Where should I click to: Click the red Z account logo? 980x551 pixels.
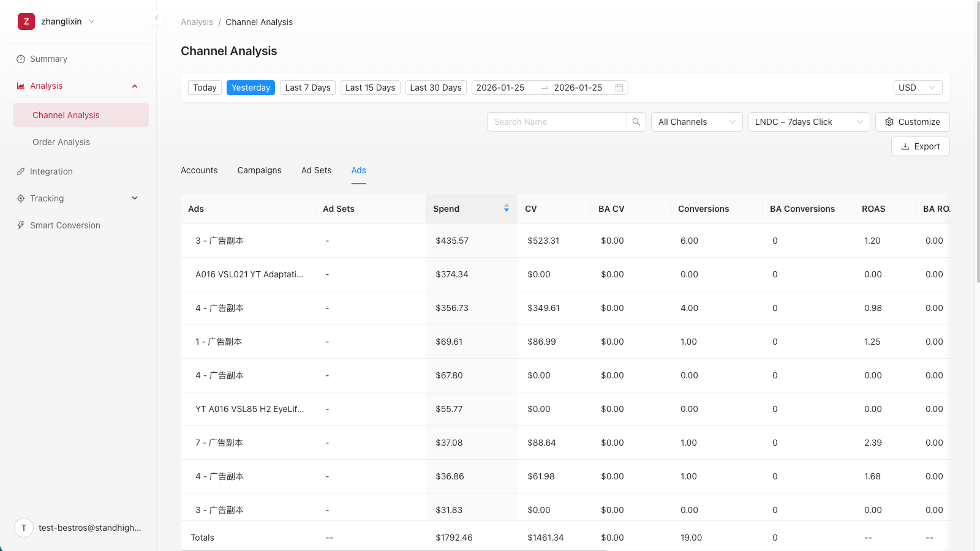click(26, 21)
